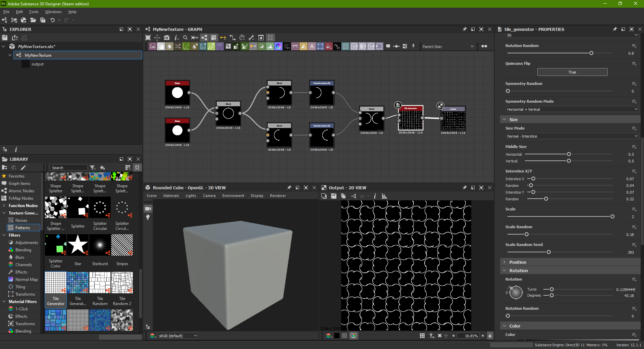The image size is (644, 349).
Task: Toggle the 2D view color display monitor
Action: (x=354, y=336)
